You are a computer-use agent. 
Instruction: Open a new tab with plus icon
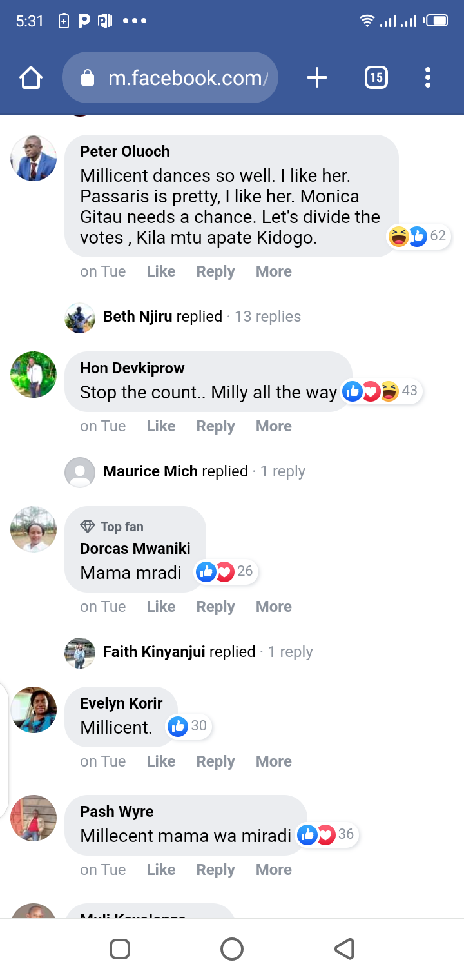tap(316, 78)
